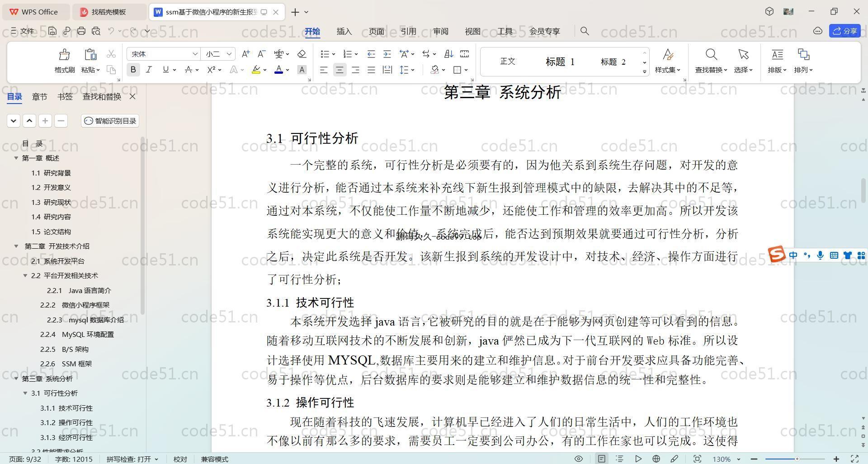Click the 分享 share button
868x464 pixels.
coord(844,31)
